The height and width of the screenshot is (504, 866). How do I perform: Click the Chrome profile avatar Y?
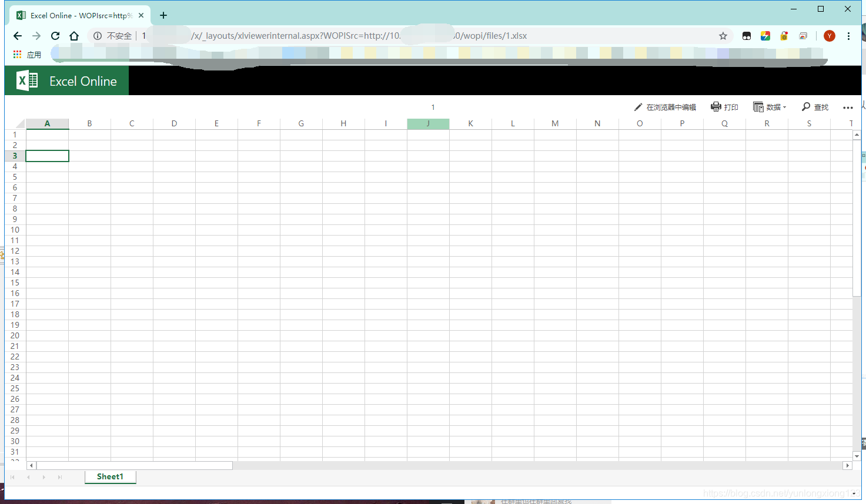[x=830, y=36]
